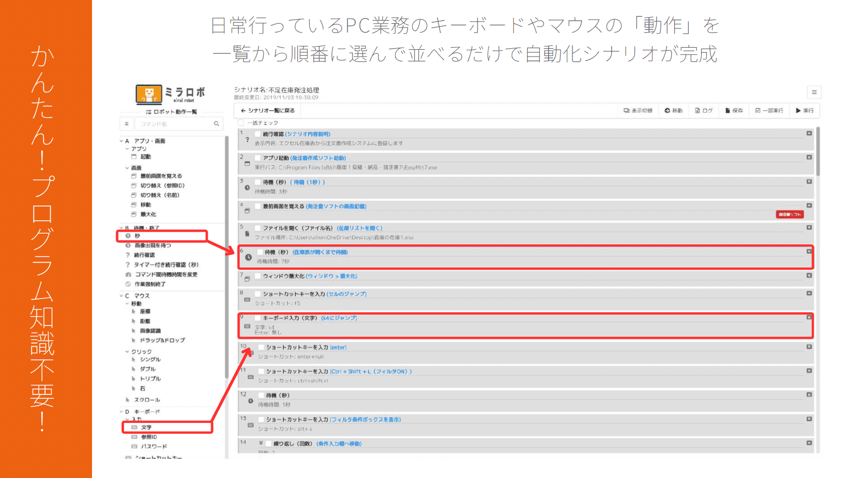Viewport: 868px width, 478px height.
Task: Collapse the A アプリ・画面 category
Action: 122,141
